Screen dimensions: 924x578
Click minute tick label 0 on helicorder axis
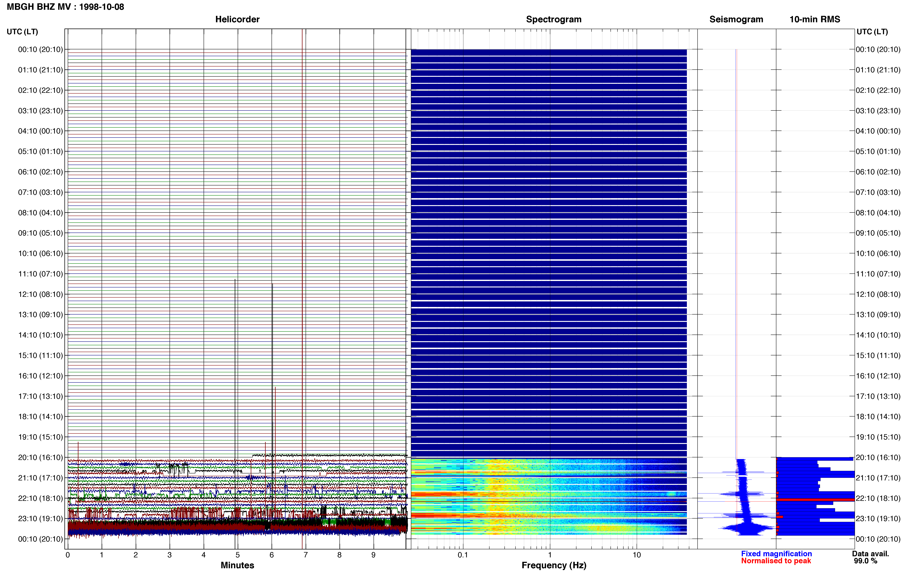68,555
